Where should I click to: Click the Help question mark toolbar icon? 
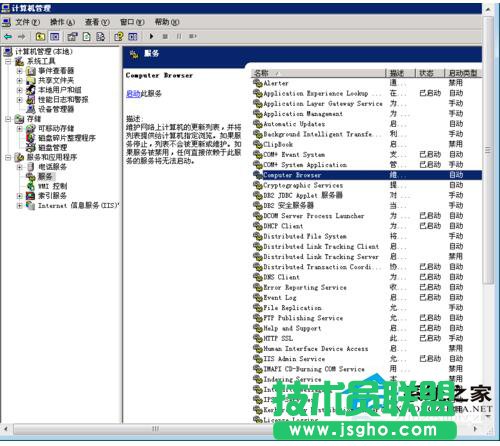[119, 36]
